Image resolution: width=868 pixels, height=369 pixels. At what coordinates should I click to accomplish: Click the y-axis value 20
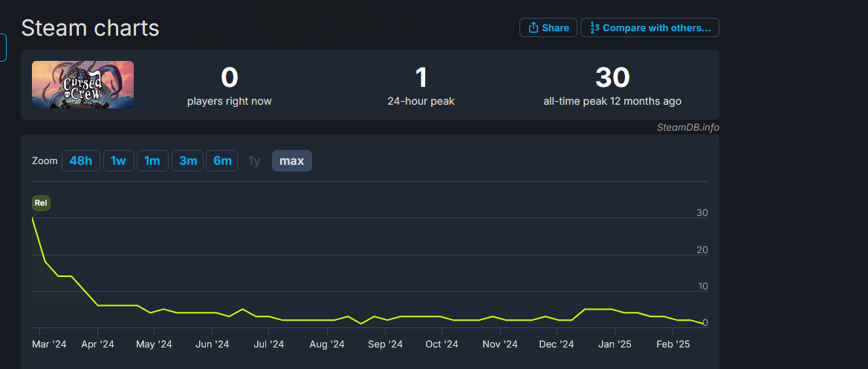(702, 250)
